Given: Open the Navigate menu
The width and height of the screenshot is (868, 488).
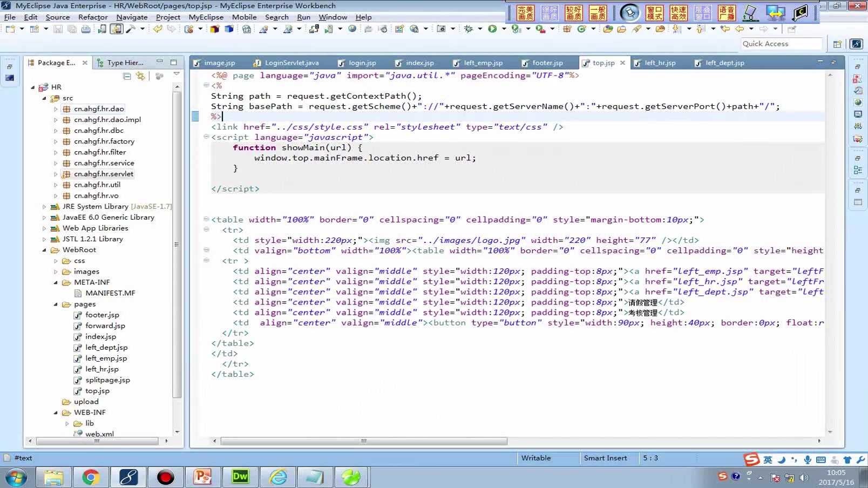Looking at the screenshot, I should [x=132, y=17].
